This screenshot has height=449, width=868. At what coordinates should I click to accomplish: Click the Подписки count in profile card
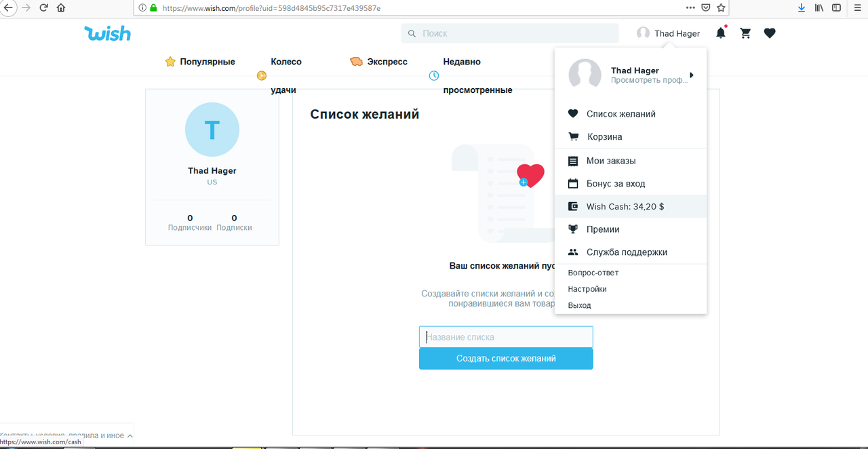click(x=234, y=222)
